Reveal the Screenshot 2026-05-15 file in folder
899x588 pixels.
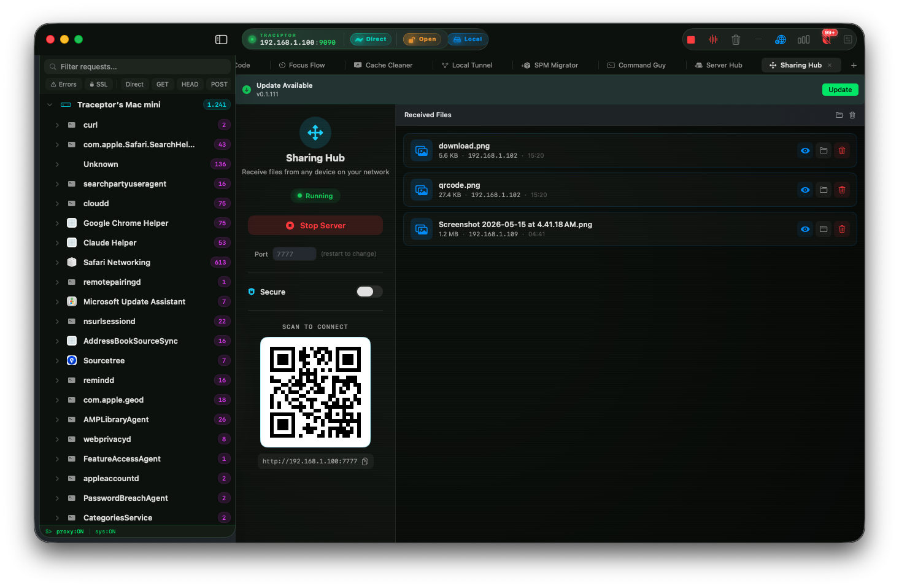[x=824, y=229]
